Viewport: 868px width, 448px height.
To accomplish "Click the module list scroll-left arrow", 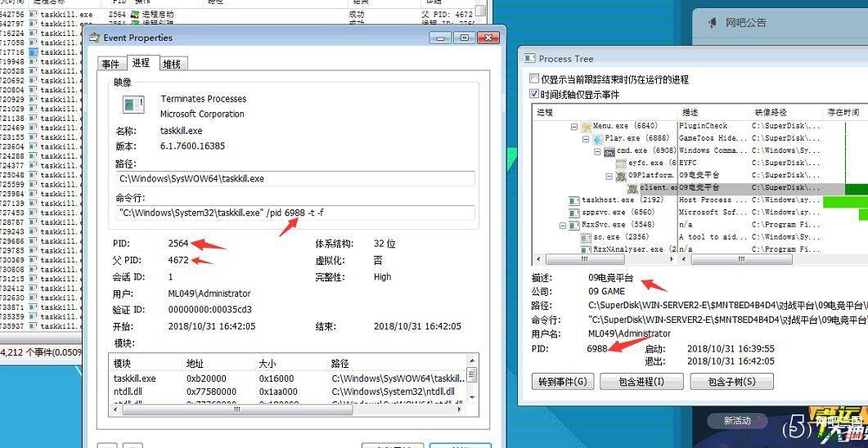I will coord(116,410).
